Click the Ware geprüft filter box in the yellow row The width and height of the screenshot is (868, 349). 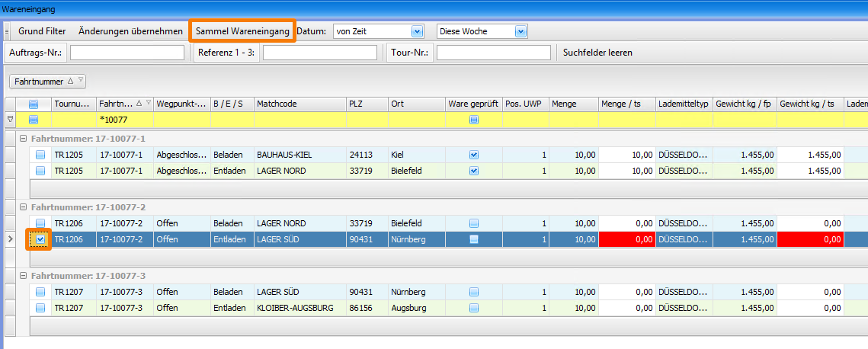[x=473, y=120]
